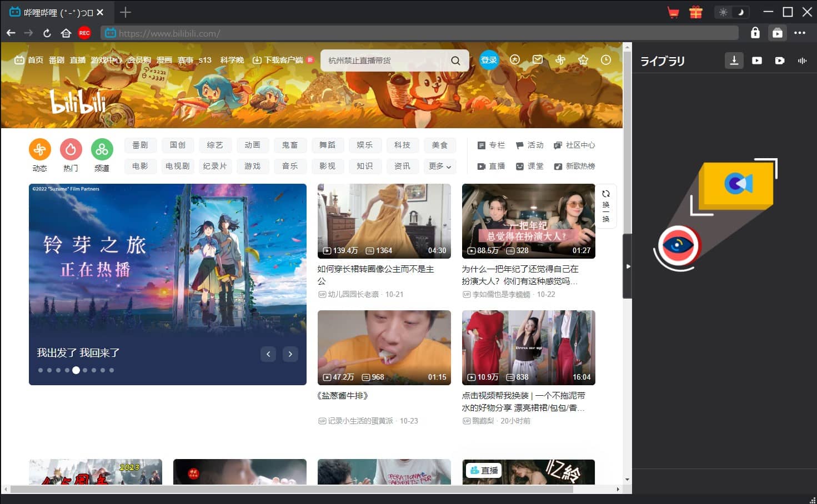Click the horizontal scrollbar at the page bottom
Screen dimensions: 817x504
tap(292, 489)
